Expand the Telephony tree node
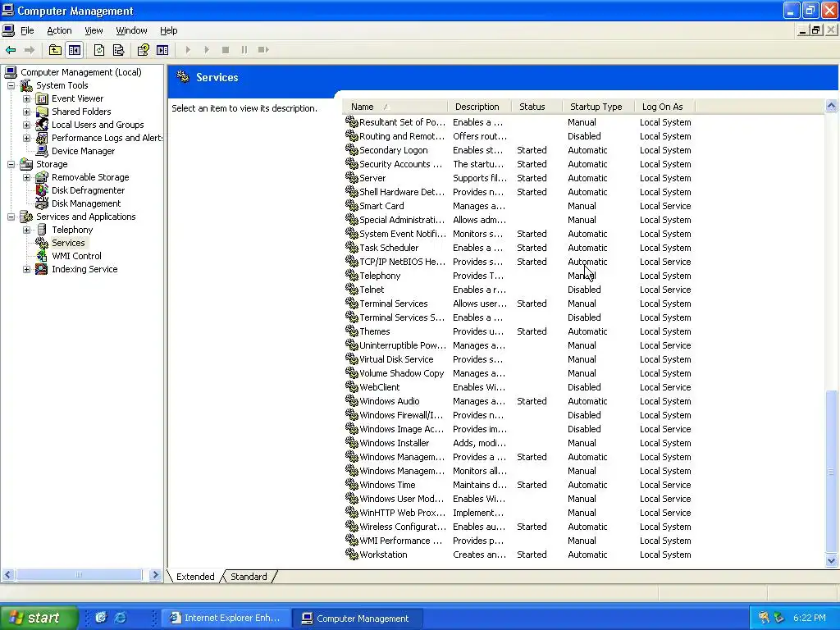 (x=26, y=230)
